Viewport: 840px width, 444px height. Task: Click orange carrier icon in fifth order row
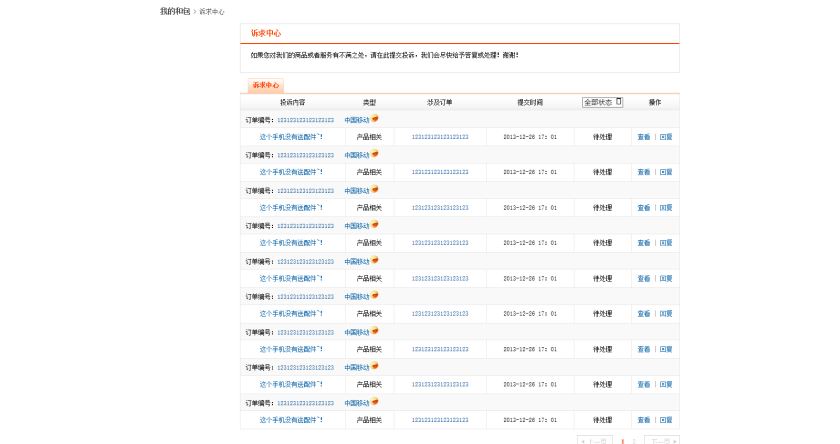point(375,260)
